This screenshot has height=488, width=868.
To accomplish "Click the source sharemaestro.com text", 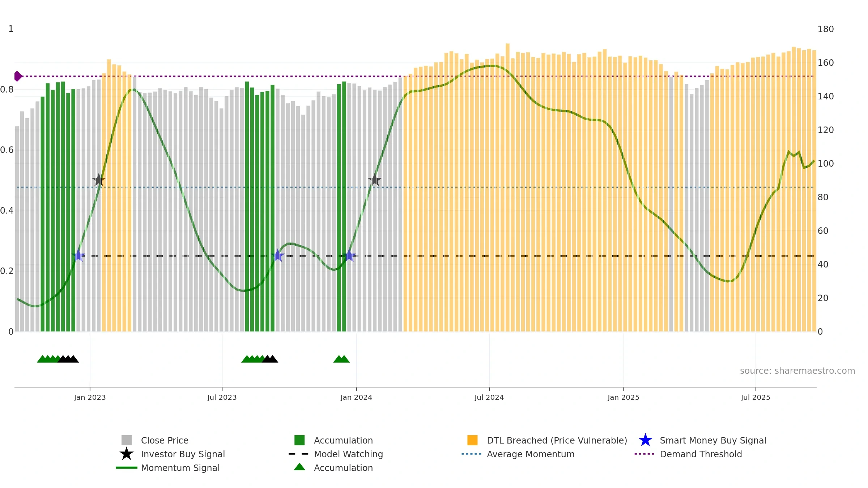I will [x=797, y=371].
